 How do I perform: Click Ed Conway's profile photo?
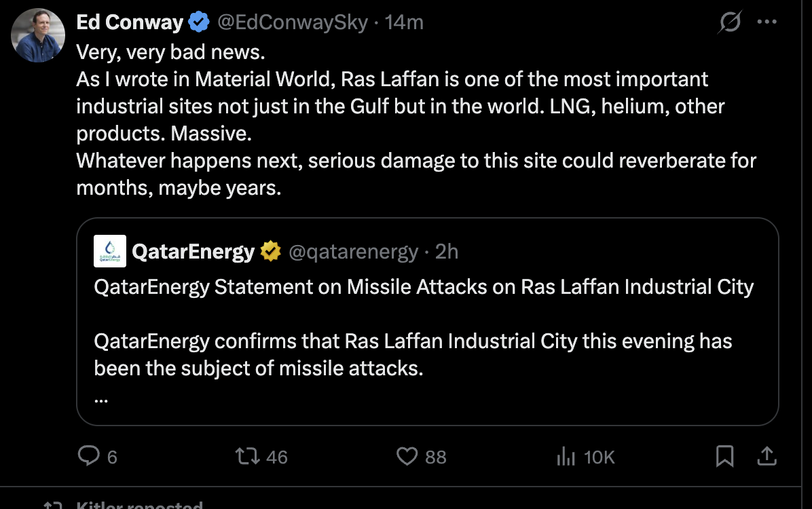(38, 35)
